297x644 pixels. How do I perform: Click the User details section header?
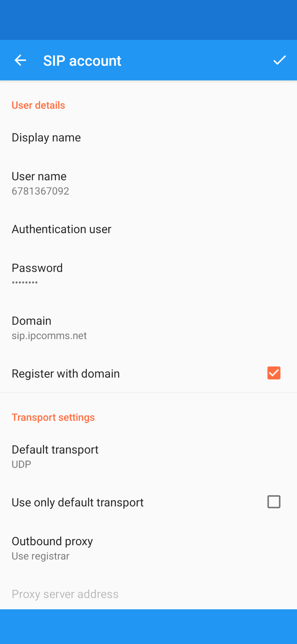coord(38,105)
